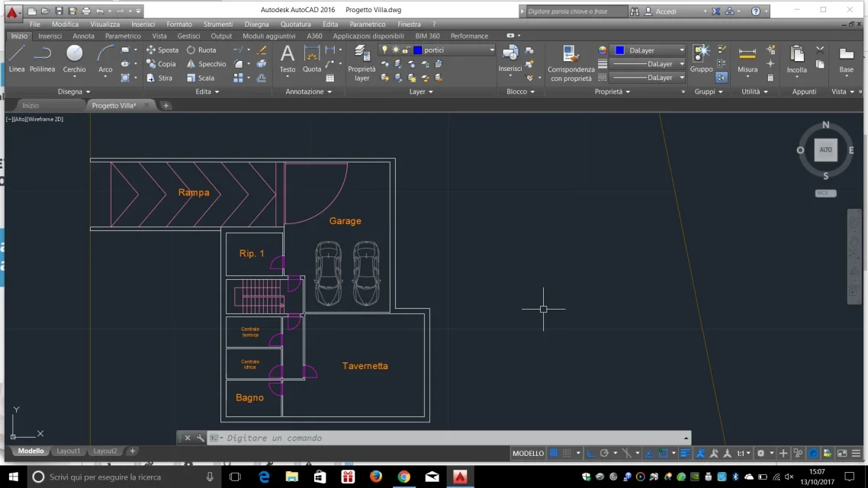Toggle grid display in status bar
The image size is (868, 488).
click(x=554, y=453)
